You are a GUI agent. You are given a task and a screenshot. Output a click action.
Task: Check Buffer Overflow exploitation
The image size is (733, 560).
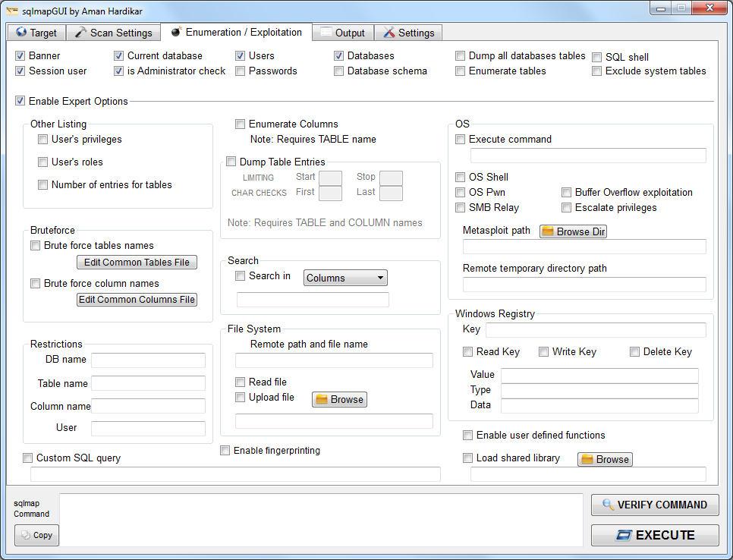567,192
